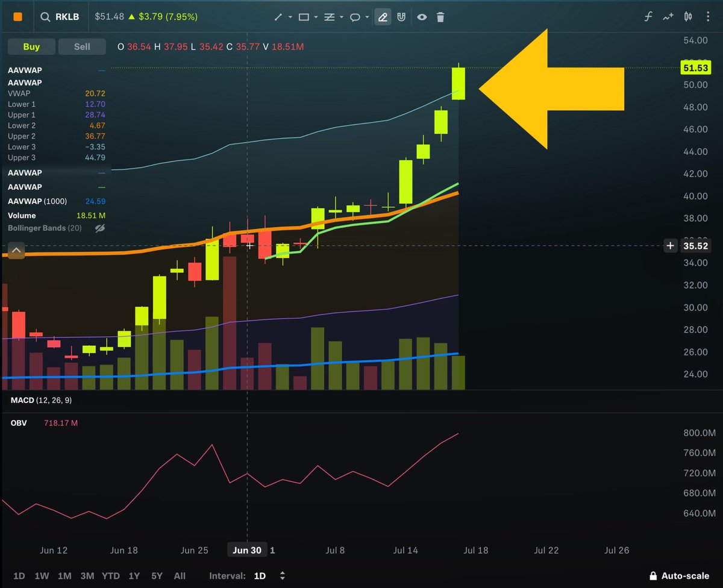Toggle drawings visibility eye icon
The image size is (723, 588).
pyautogui.click(x=422, y=17)
